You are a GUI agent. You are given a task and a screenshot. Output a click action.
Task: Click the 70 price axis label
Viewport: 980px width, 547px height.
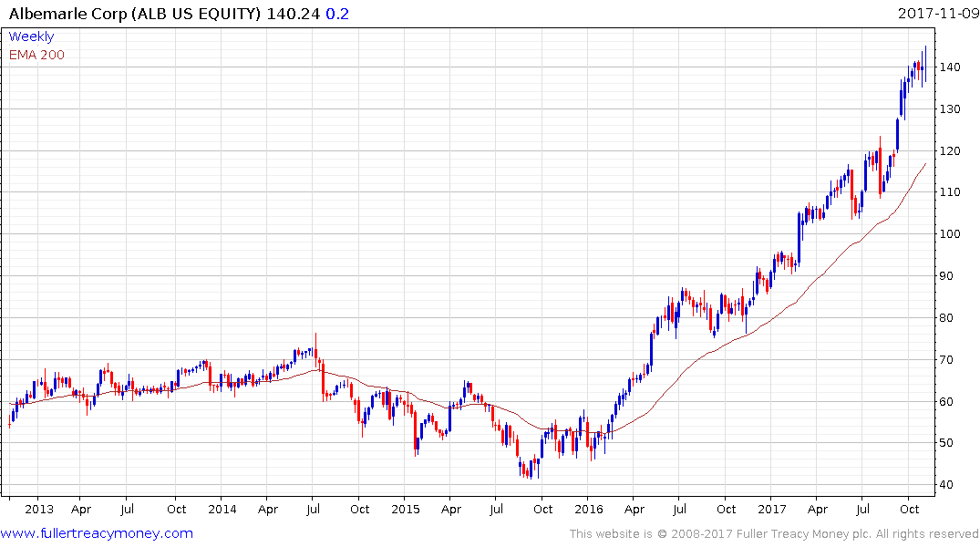949,360
